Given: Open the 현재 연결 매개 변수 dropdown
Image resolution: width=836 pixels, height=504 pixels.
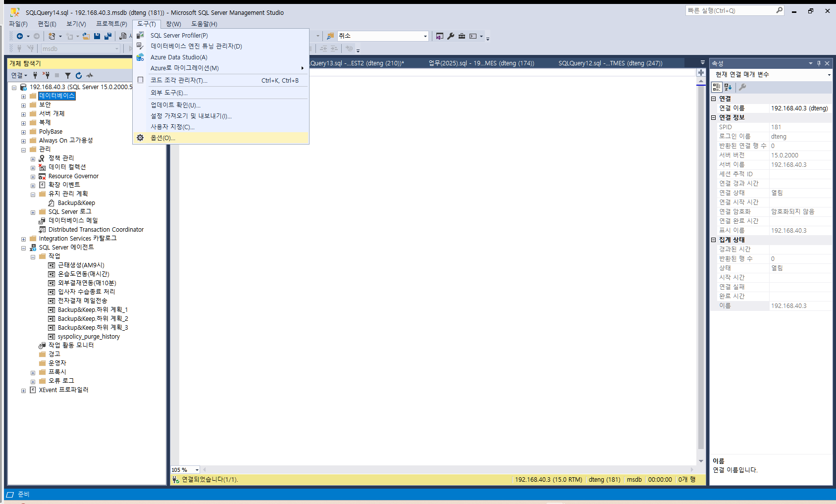Looking at the screenshot, I should click(829, 75).
